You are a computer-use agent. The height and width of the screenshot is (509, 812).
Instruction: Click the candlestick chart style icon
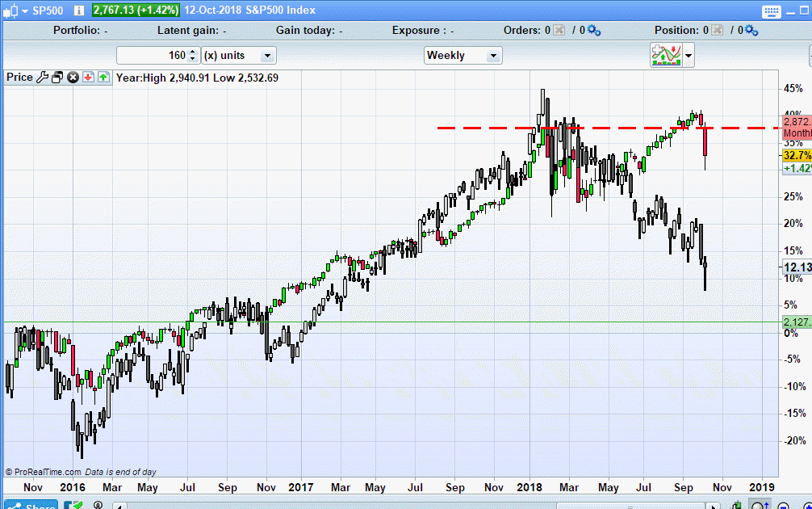coord(10,11)
